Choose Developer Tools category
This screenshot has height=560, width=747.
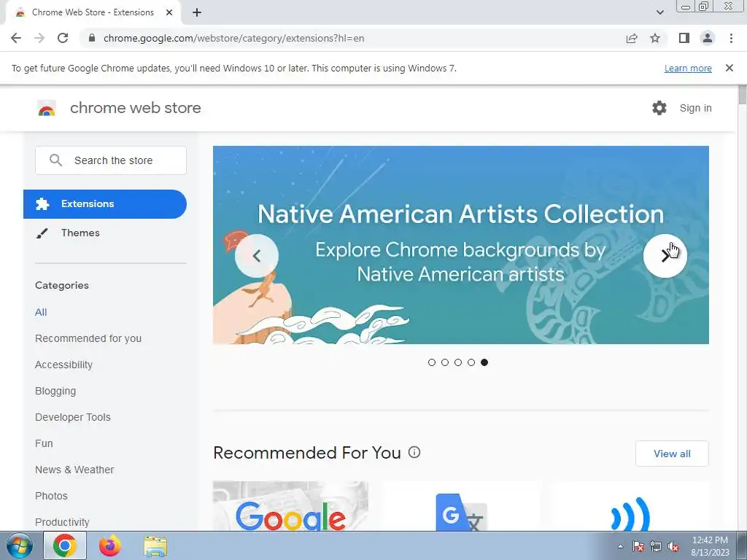pos(72,417)
